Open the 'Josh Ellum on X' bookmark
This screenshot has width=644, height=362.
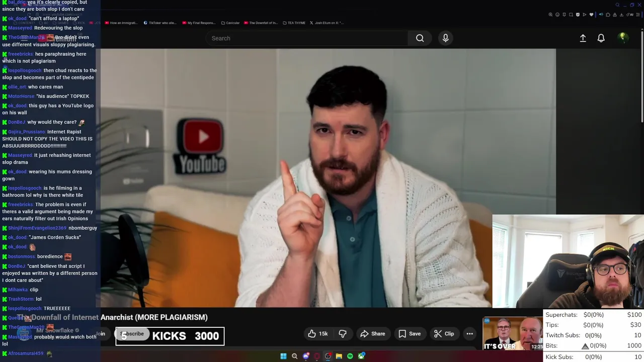tap(327, 23)
